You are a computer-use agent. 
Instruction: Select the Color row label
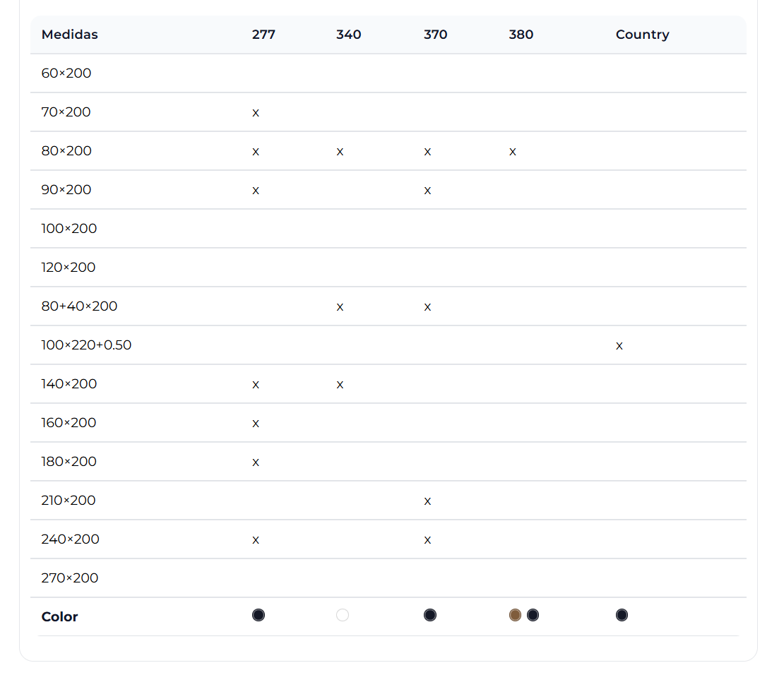(60, 617)
